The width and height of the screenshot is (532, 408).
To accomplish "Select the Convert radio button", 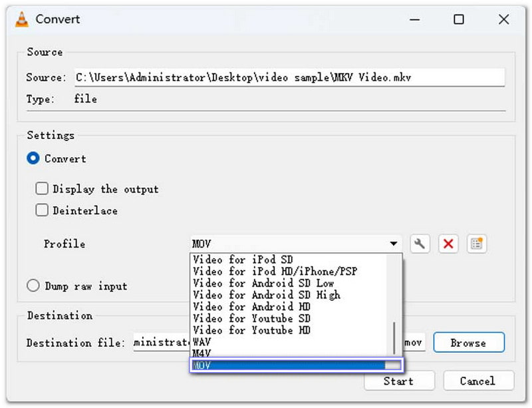I will point(33,158).
